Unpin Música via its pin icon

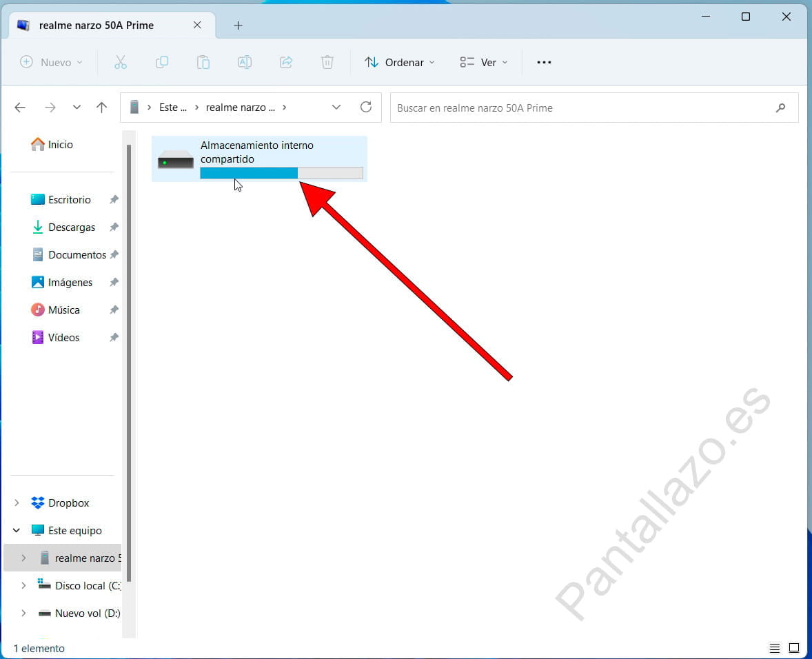point(114,310)
